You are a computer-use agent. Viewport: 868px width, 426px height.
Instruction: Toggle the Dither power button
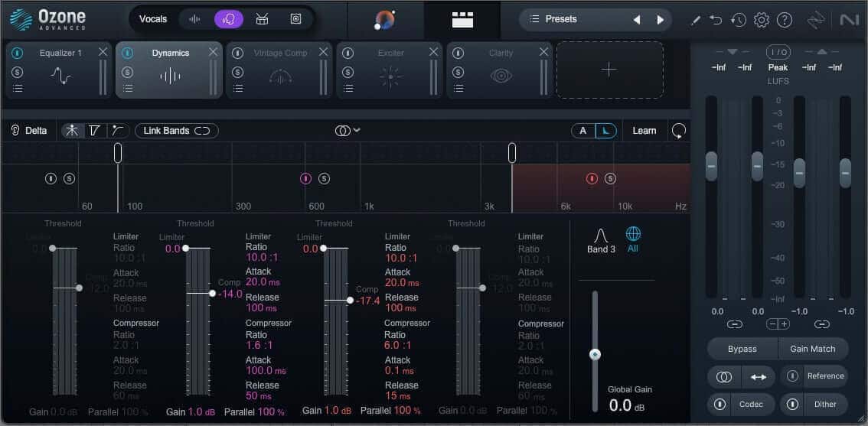click(x=793, y=405)
